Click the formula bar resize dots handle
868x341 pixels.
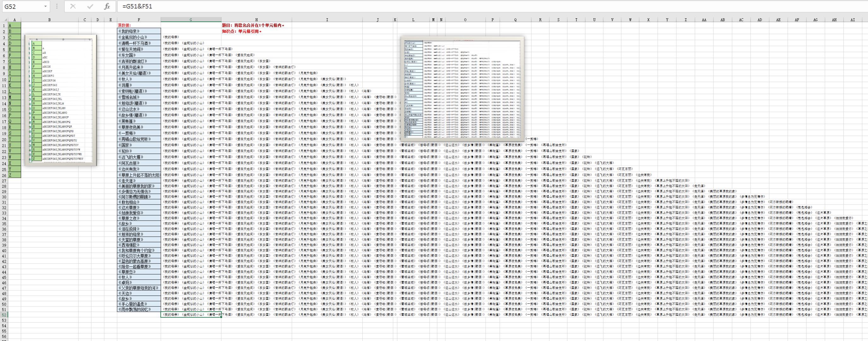point(56,6)
